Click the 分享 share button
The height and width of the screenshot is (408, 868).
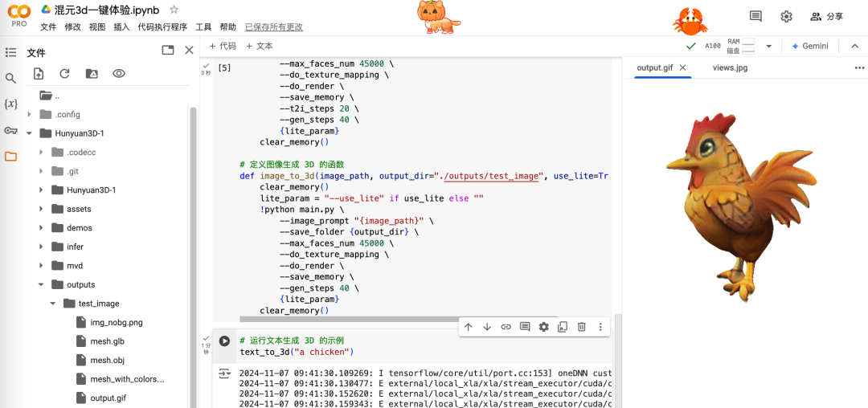(x=826, y=17)
